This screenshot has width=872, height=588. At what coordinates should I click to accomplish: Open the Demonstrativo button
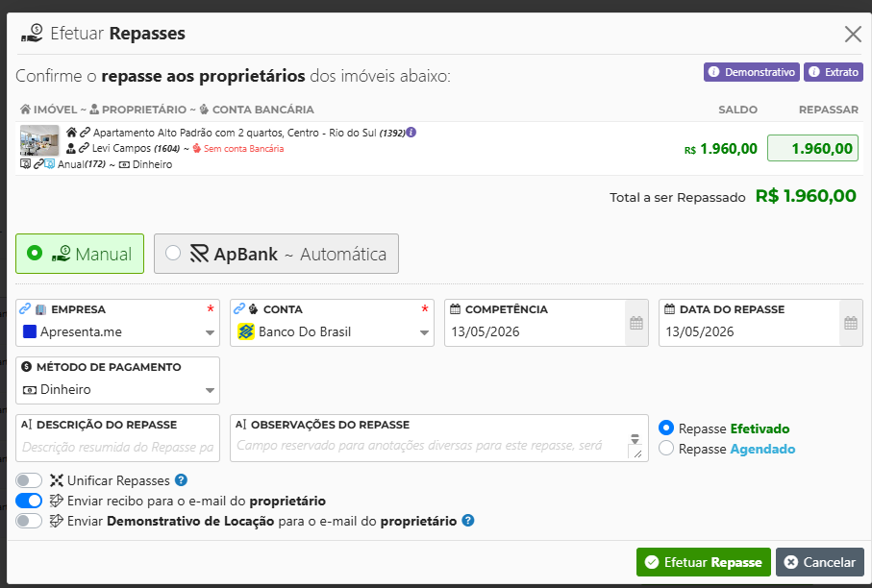pyautogui.click(x=751, y=72)
